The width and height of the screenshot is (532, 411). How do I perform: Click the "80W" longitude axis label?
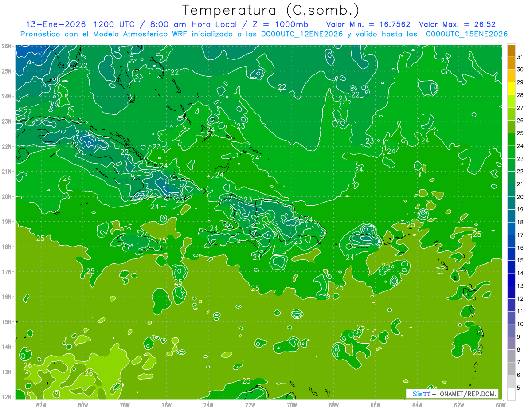coord(83,404)
